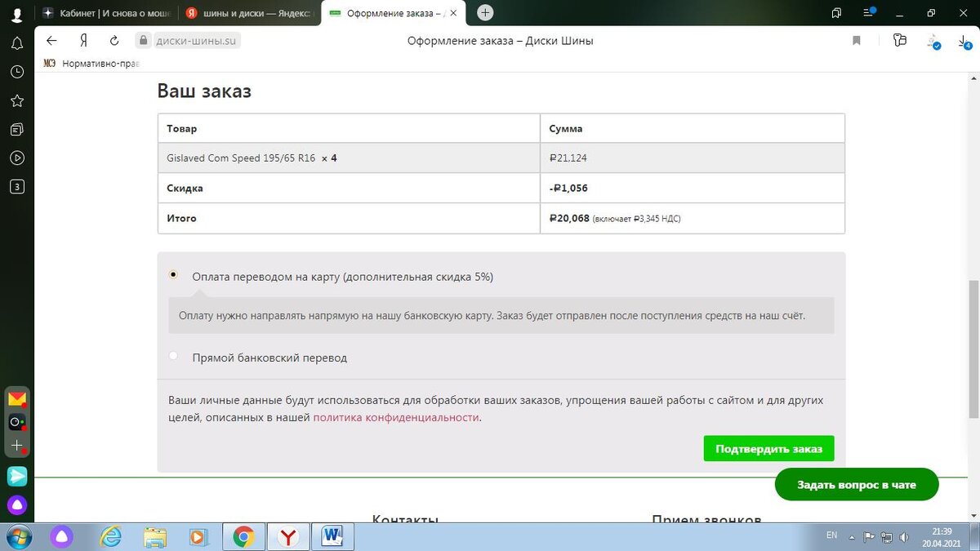
Task: Click the padlock site security icon
Action: 143,40
